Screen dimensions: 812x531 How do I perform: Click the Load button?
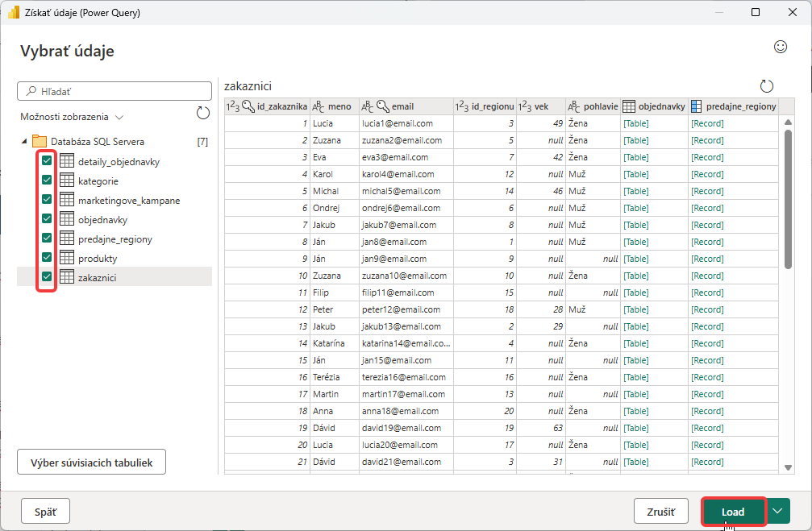pyautogui.click(x=733, y=512)
